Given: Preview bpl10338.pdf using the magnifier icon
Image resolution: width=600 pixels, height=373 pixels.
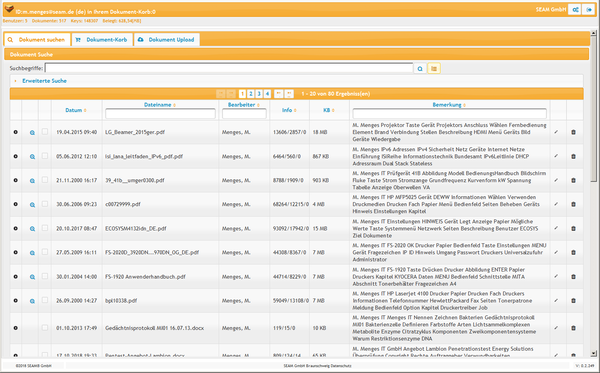Looking at the screenshot, I should coord(32,301).
